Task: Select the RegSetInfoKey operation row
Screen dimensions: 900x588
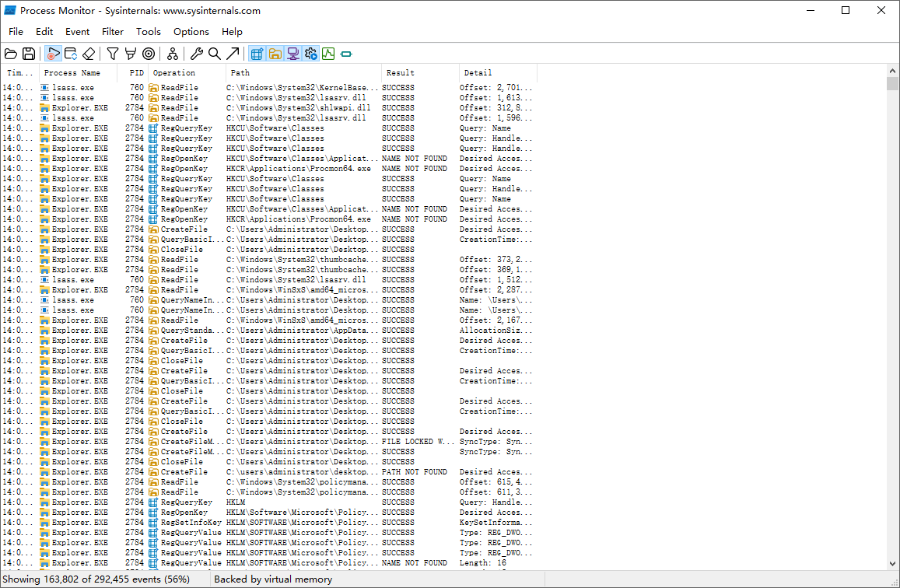Action: pyautogui.click(x=268, y=523)
